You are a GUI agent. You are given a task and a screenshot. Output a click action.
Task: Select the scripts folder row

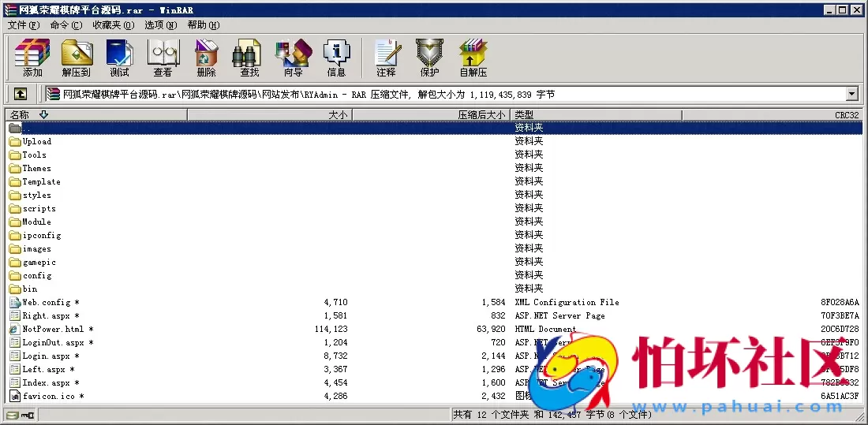[x=434, y=209]
